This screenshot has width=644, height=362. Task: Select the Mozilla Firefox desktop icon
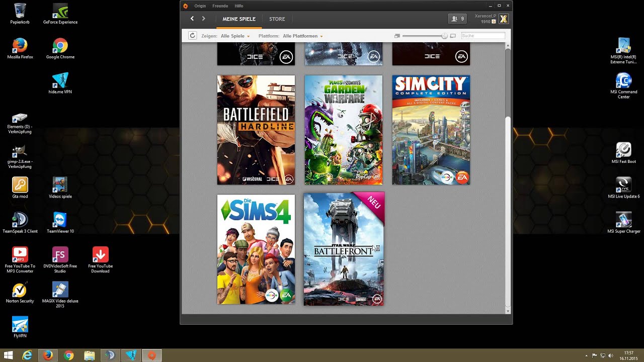pyautogui.click(x=20, y=48)
